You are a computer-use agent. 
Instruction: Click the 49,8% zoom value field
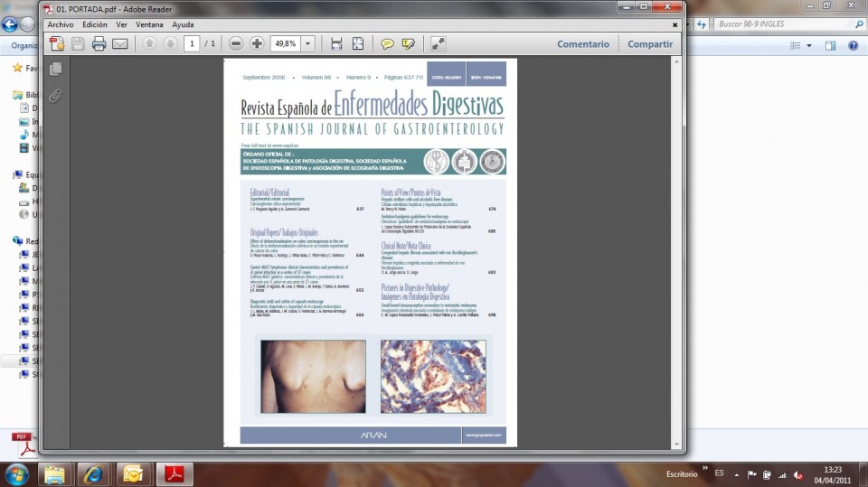tap(286, 43)
